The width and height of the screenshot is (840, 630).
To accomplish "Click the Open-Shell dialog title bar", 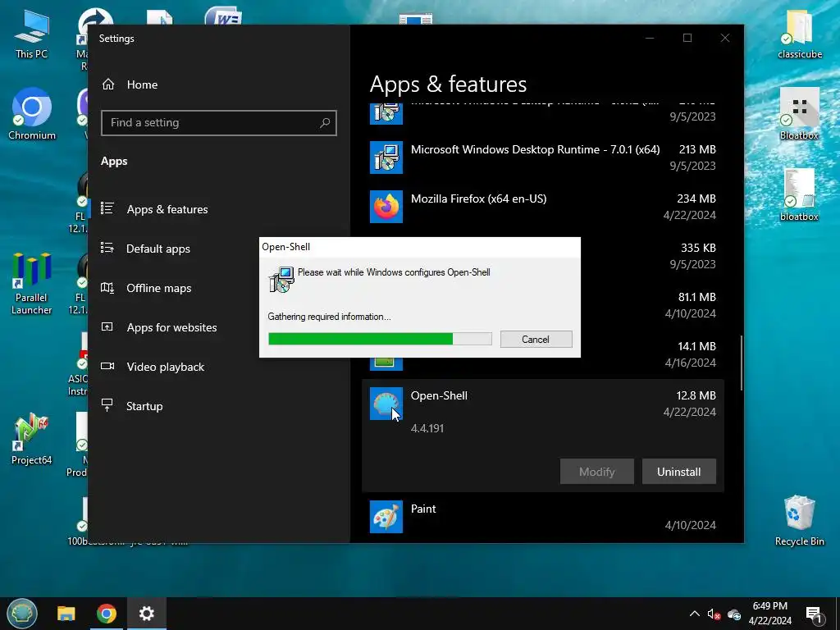I will tap(419, 246).
